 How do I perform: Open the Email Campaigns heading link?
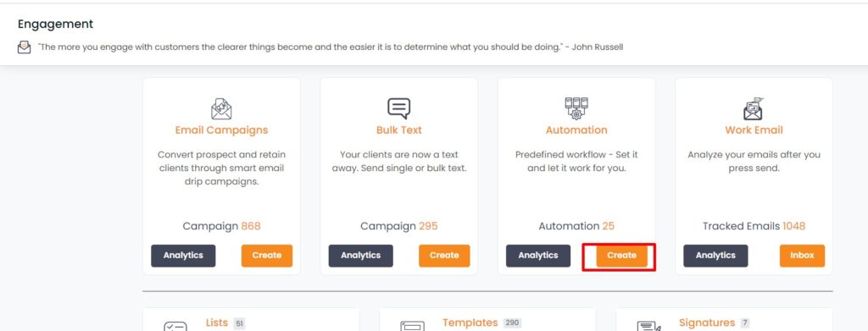[x=221, y=130]
